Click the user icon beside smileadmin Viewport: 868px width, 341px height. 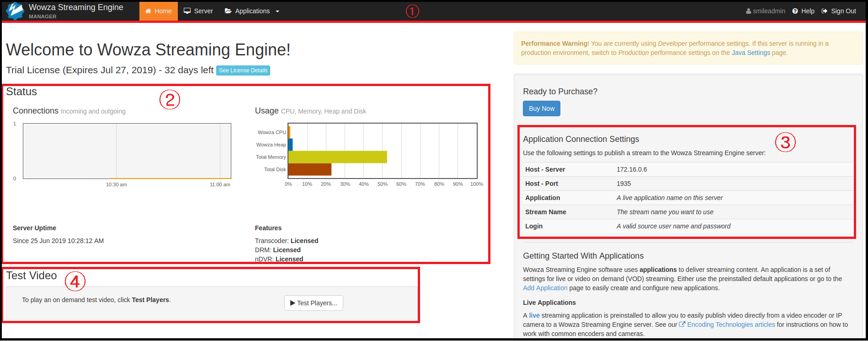(748, 11)
